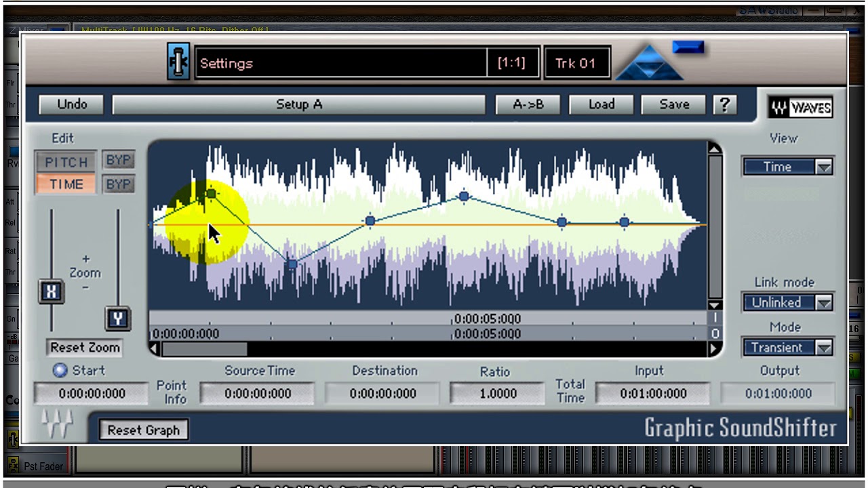Select the Start radio button
The image size is (868, 488).
pyautogui.click(x=60, y=371)
